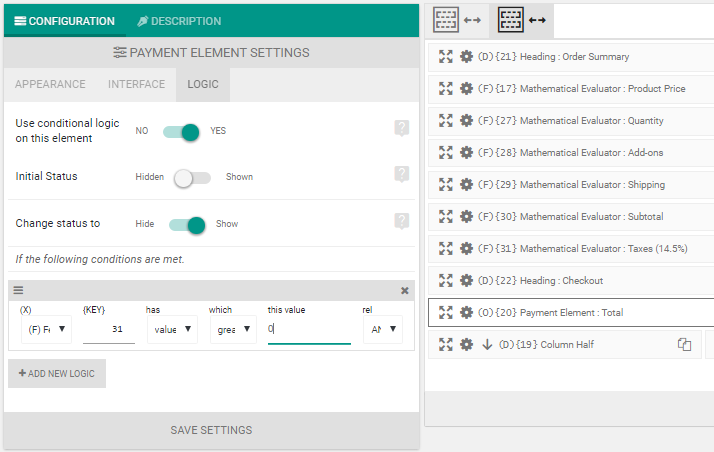Click move icon on Product Price row
Screen dimensions: 714x452
(x=446, y=89)
